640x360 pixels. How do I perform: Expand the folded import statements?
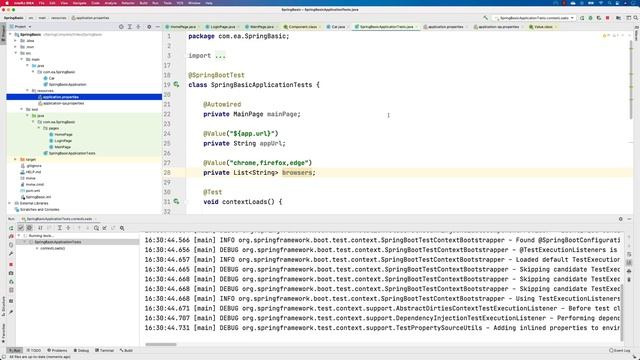click(x=220, y=56)
